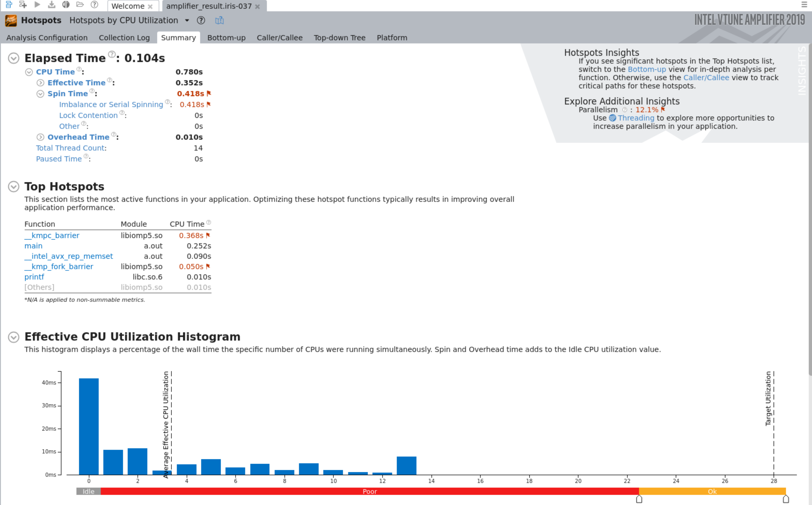Close the Welcome tab
812x505 pixels.
click(150, 6)
